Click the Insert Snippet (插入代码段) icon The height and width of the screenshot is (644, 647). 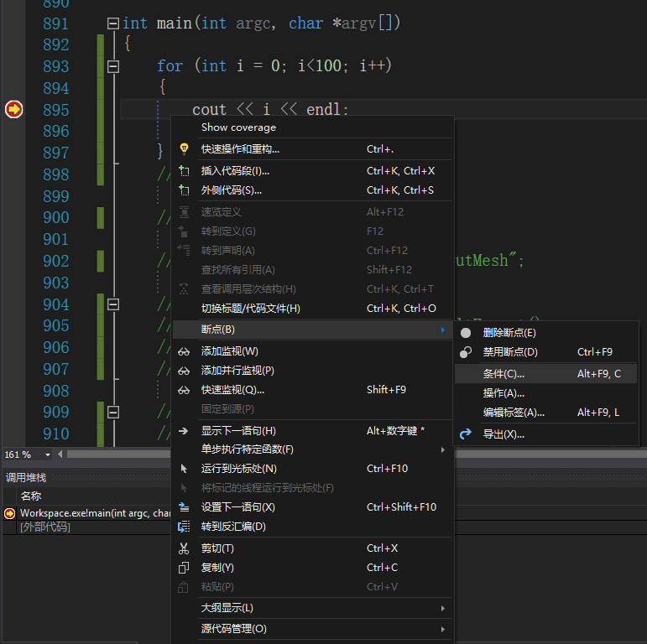[x=184, y=171]
